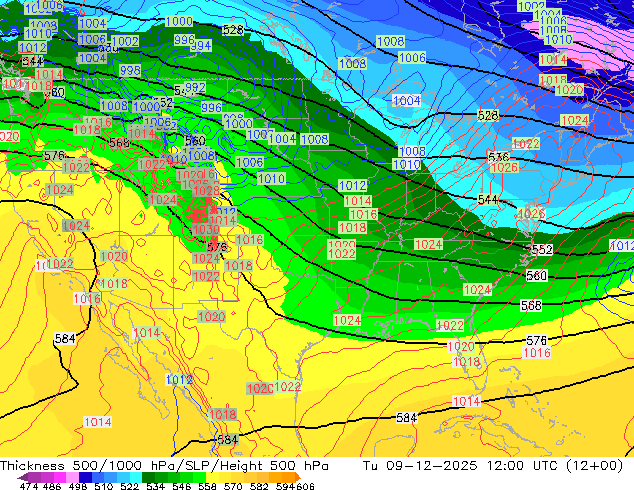Screen dimensions: 634x490
Task: Click the 584 contour label near Cuba
Action: point(406,418)
